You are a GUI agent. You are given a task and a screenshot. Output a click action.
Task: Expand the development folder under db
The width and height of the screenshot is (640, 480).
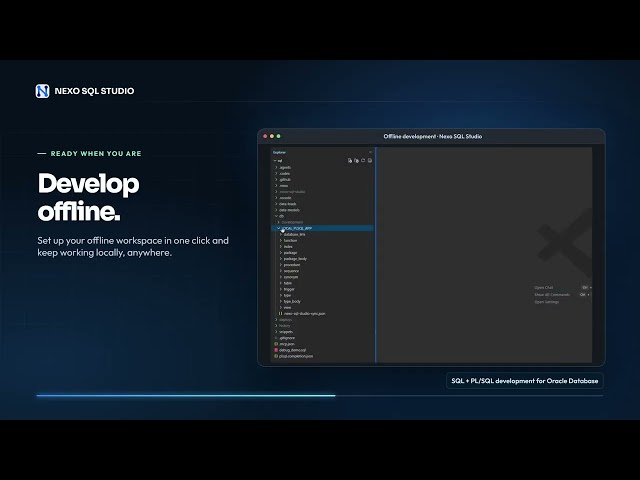[290, 222]
